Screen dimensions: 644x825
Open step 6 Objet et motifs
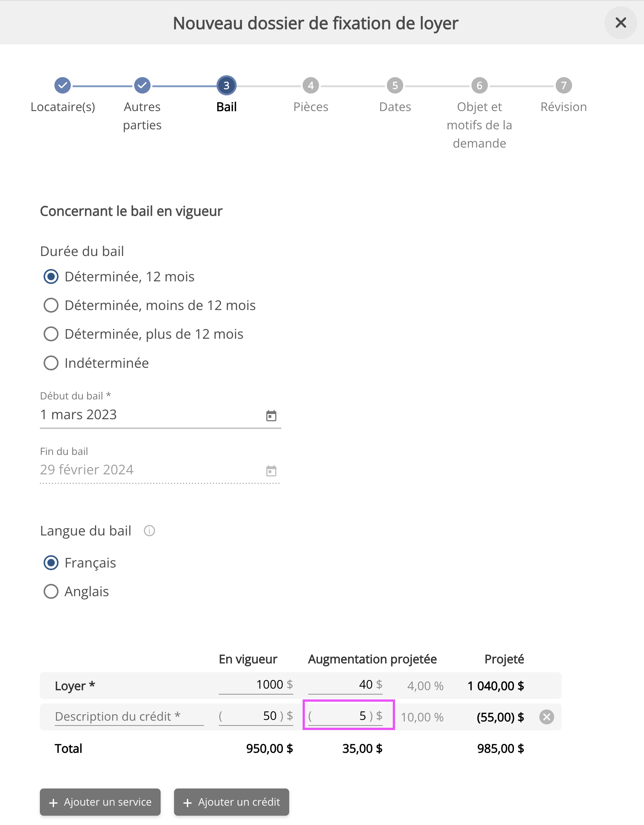coord(479,86)
